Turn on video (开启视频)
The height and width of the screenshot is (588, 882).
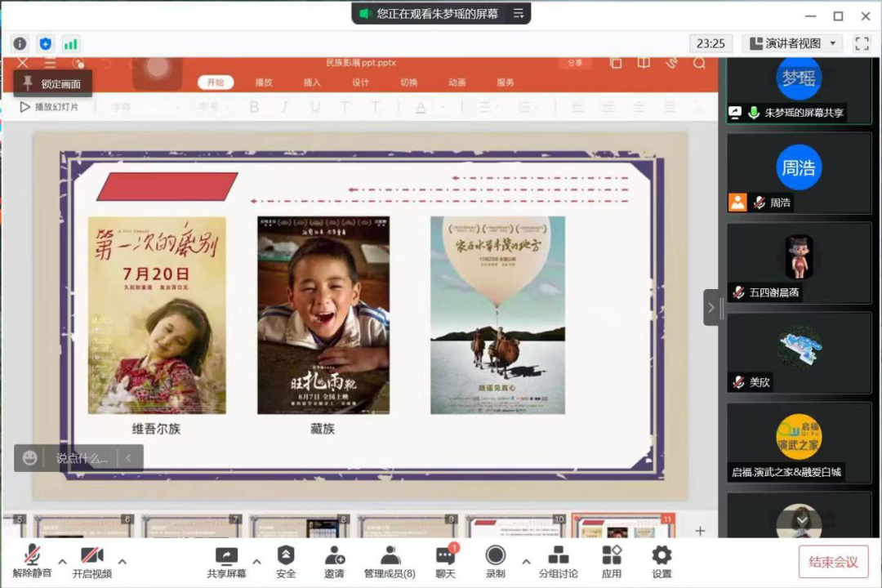click(91, 562)
